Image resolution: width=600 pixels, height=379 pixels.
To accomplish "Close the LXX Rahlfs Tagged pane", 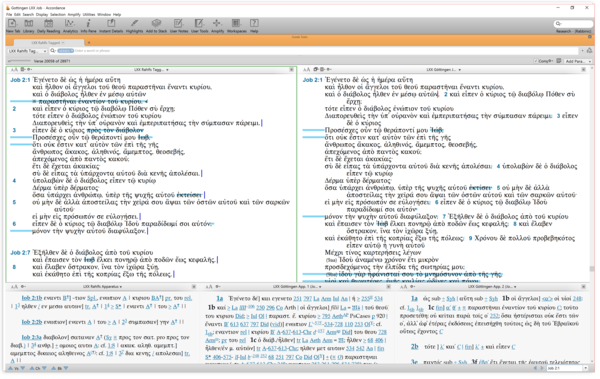I will tap(292, 70).
